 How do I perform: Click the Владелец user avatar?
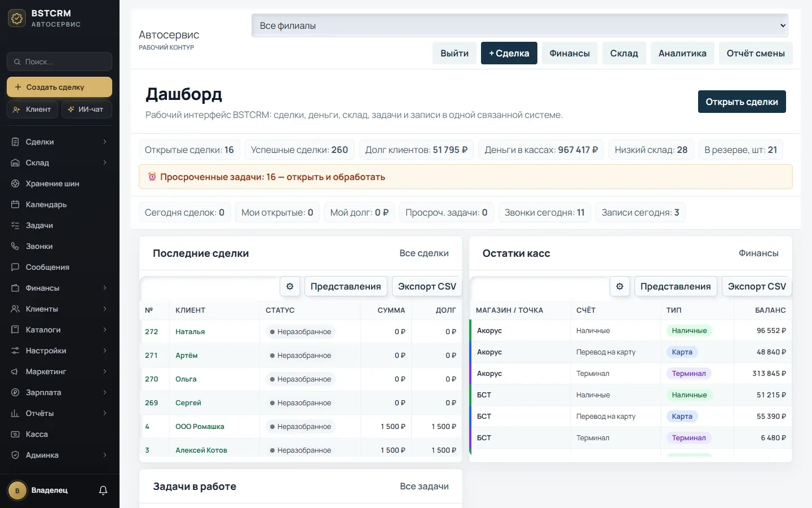[17, 491]
